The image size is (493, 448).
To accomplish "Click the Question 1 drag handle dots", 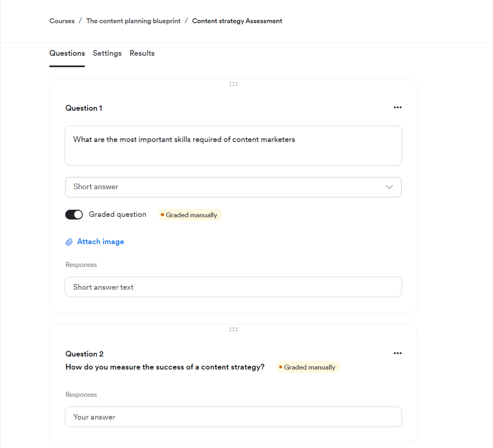I will tap(233, 84).
